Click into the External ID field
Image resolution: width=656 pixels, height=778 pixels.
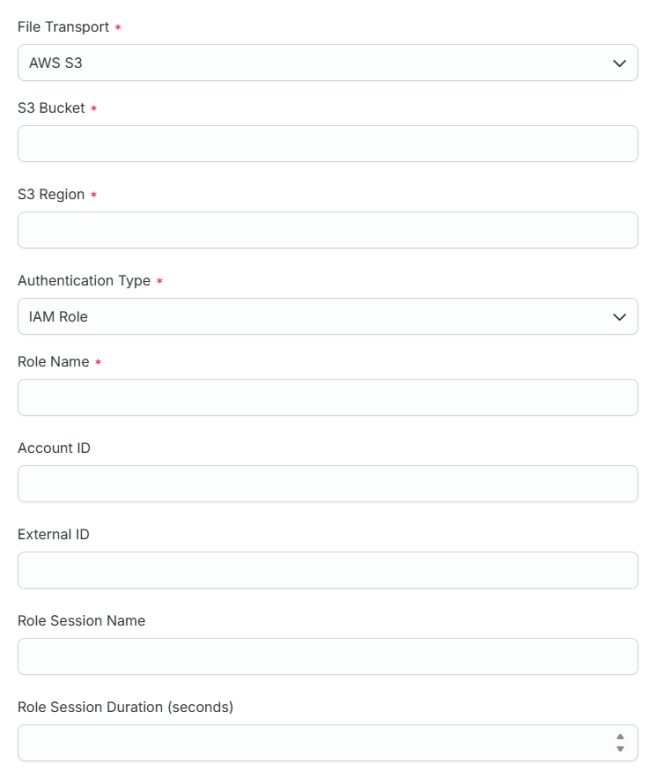tap(328, 570)
